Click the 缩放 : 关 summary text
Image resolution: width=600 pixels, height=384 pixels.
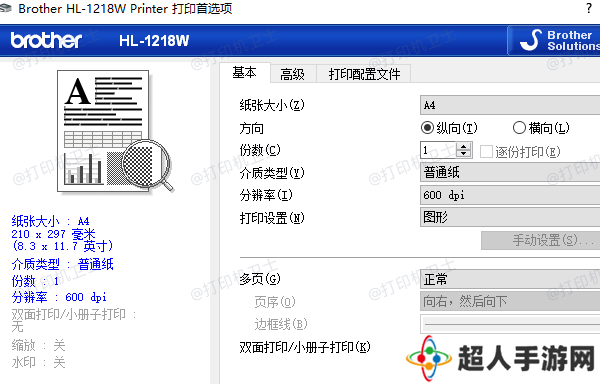point(38,345)
